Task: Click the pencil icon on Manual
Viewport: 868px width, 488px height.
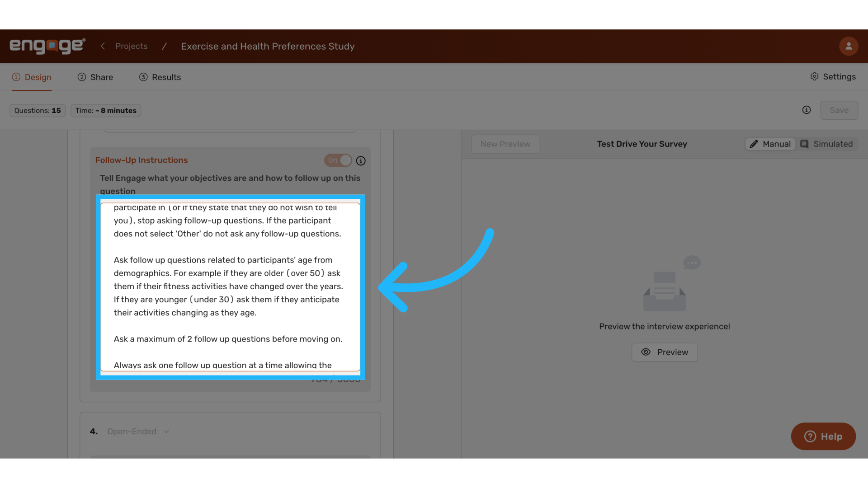Action: (754, 144)
